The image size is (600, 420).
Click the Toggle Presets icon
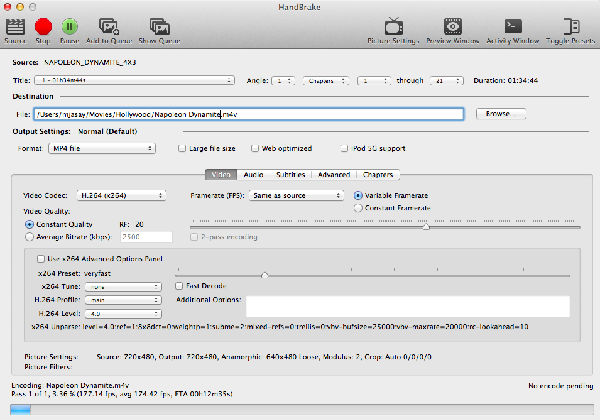(574, 27)
